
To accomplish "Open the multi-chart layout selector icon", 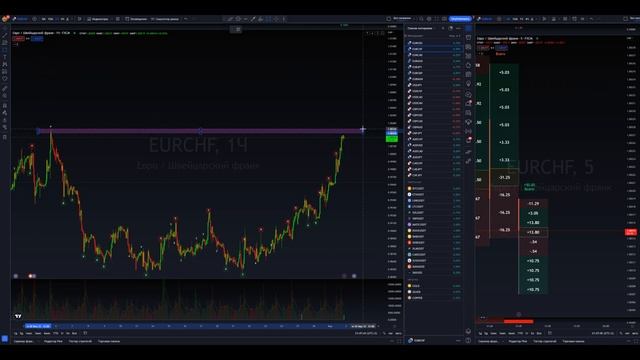I will [389, 19].
